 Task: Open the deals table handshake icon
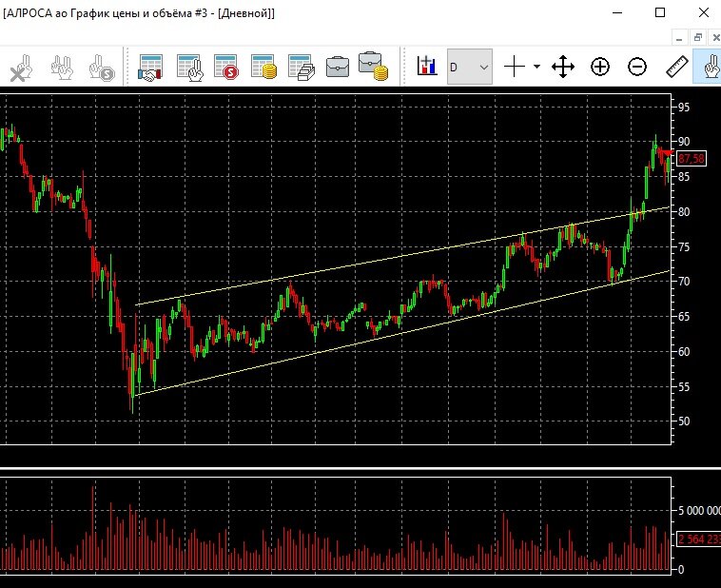click(150, 68)
